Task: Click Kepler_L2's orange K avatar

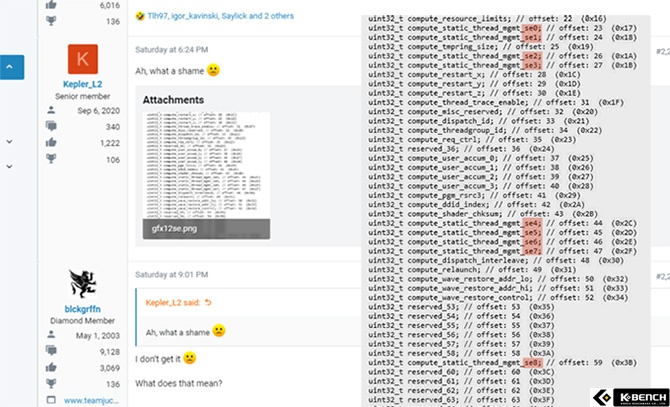Action: point(82,60)
